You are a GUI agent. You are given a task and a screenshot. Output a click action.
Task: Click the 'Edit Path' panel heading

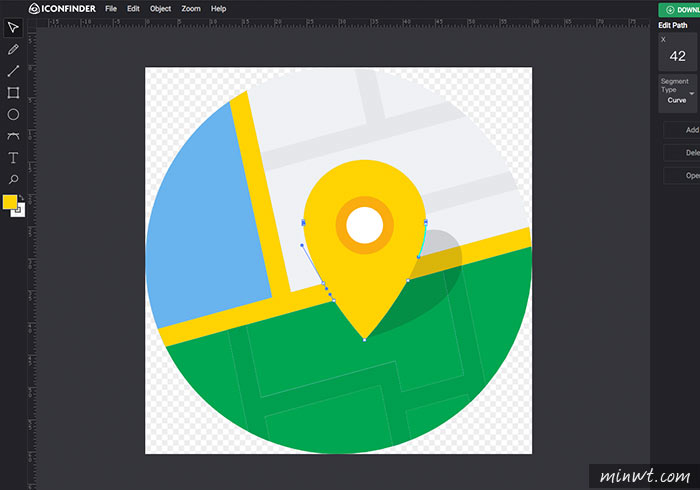click(673, 25)
